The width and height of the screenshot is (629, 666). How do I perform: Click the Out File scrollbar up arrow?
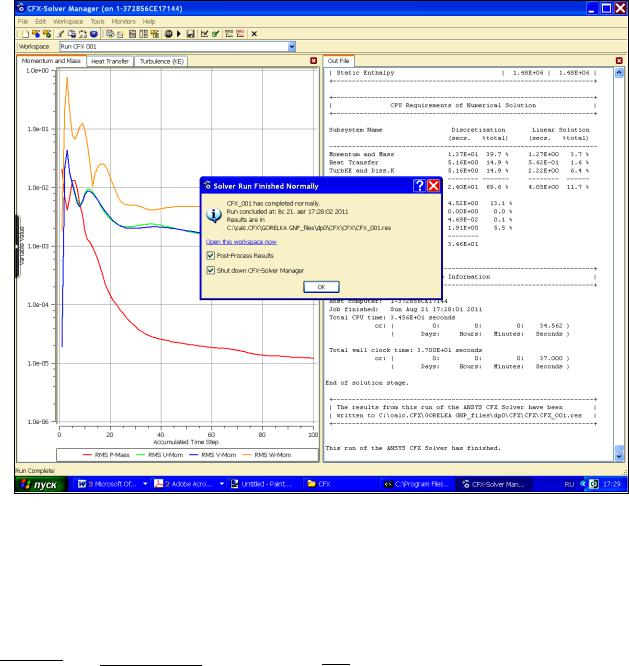pos(619,73)
